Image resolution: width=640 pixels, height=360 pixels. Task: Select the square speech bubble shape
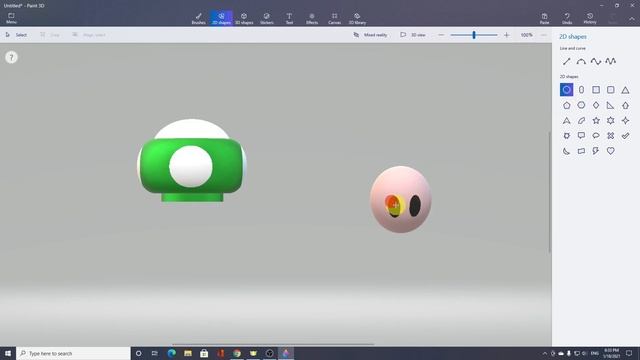pyautogui.click(x=581, y=136)
